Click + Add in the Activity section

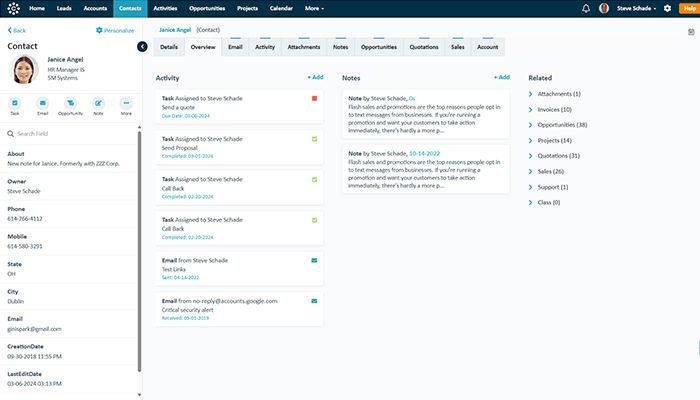click(x=315, y=77)
